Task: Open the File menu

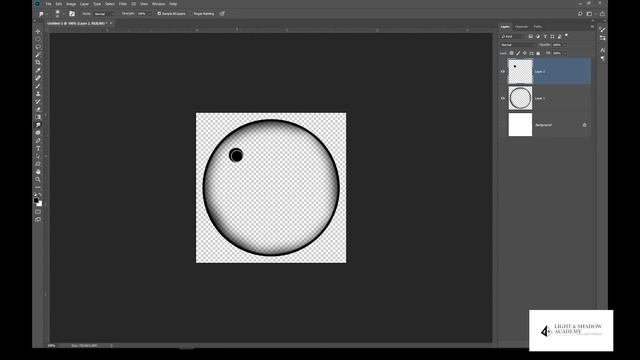Action: point(49,4)
